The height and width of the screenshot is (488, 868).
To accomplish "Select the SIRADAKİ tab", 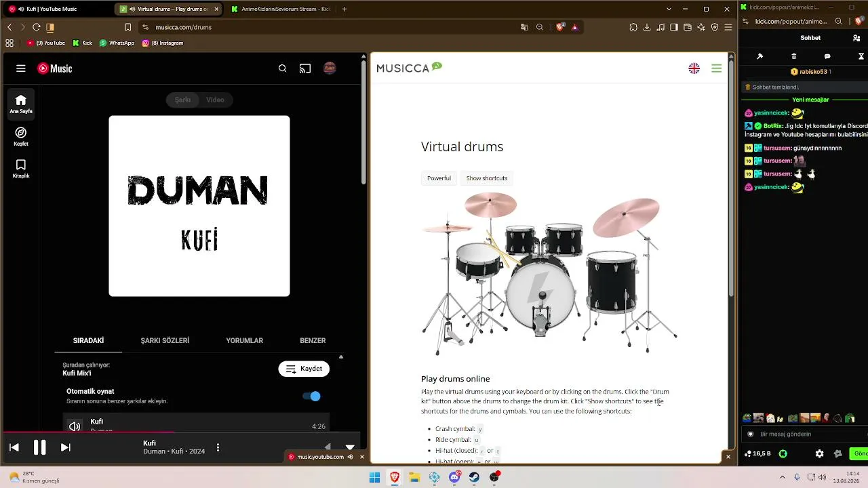I will pyautogui.click(x=88, y=341).
